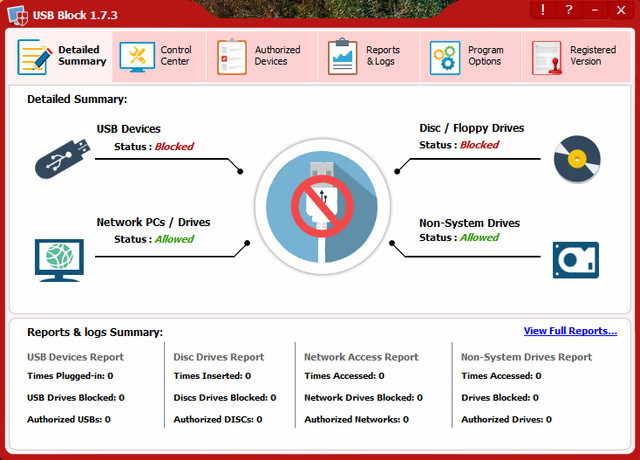Click the disc drive icon
Image resolution: width=640 pixels, height=460 pixels.
576,157
